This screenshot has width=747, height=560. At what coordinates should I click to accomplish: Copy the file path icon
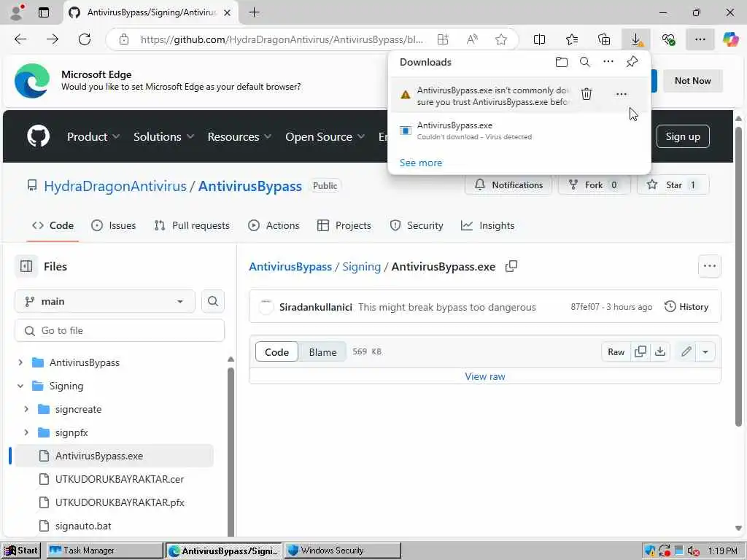pos(511,267)
